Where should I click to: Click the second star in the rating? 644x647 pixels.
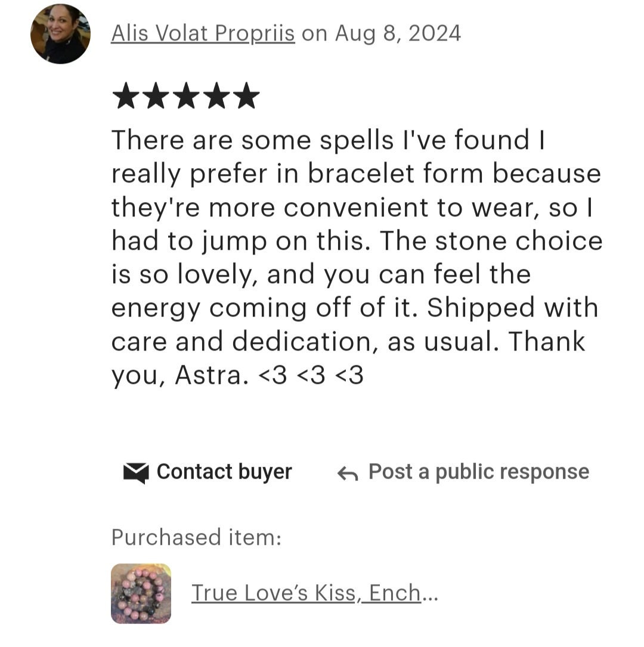[156, 95]
